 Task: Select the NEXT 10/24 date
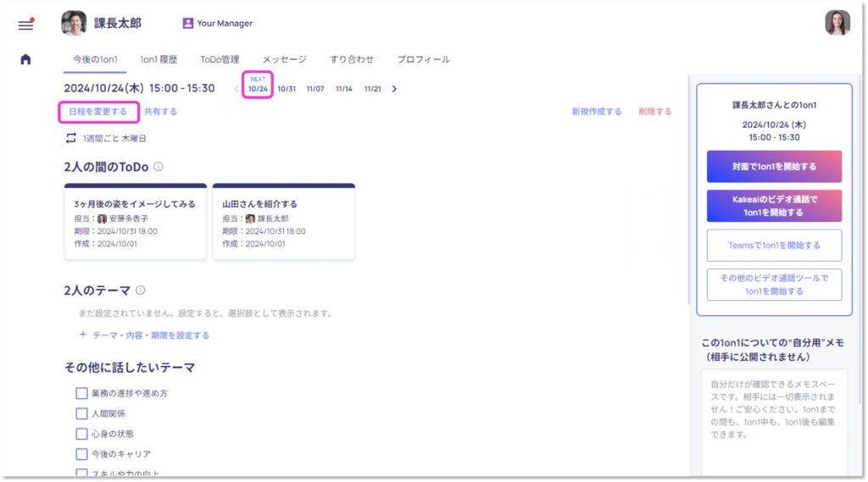point(258,85)
